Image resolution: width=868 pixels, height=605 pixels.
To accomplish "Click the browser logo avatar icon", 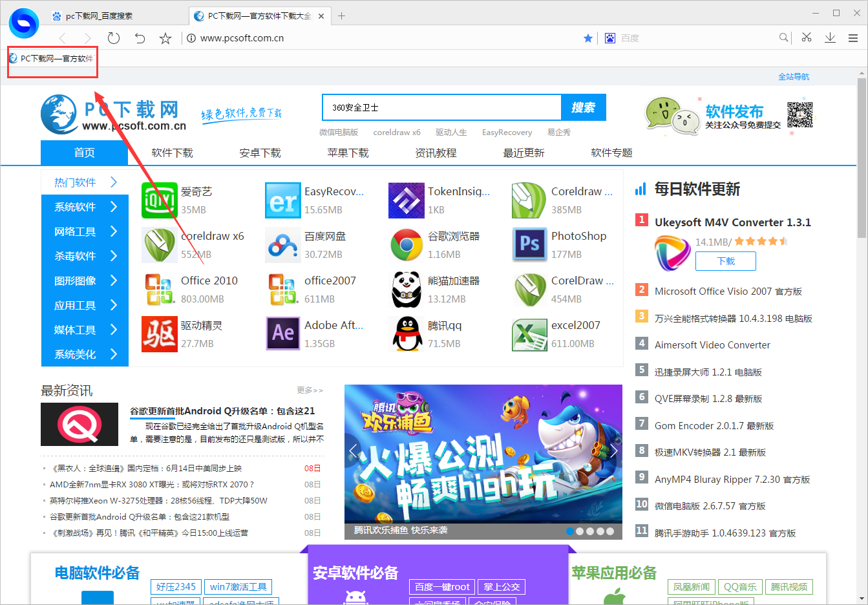I will point(24,23).
